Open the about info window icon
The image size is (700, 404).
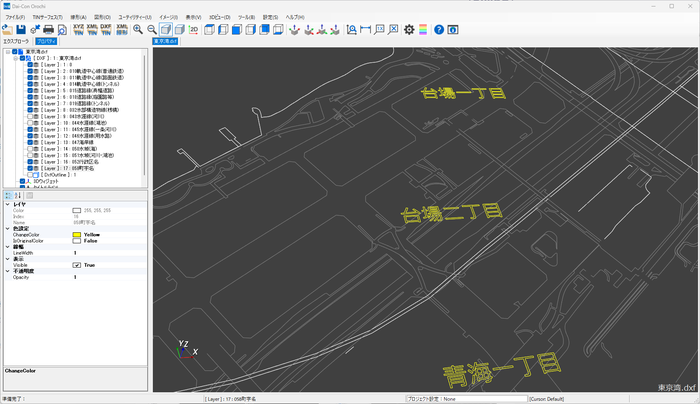click(453, 29)
